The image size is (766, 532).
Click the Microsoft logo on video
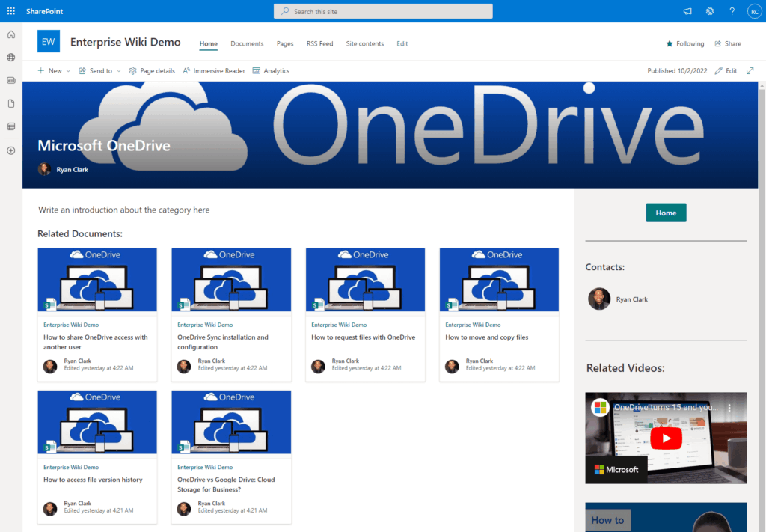(x=616, y=470)
